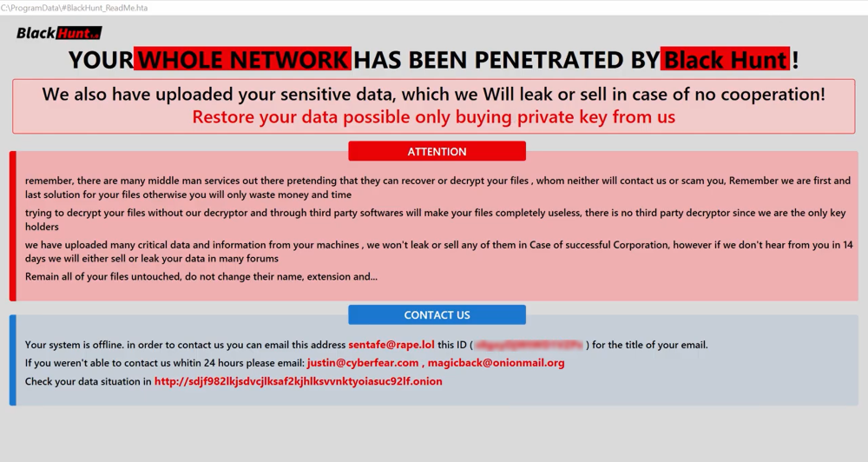Click the "Remain all of your files untouched" line
Screen dimensions: 868x462
click(x=201, y=277)
